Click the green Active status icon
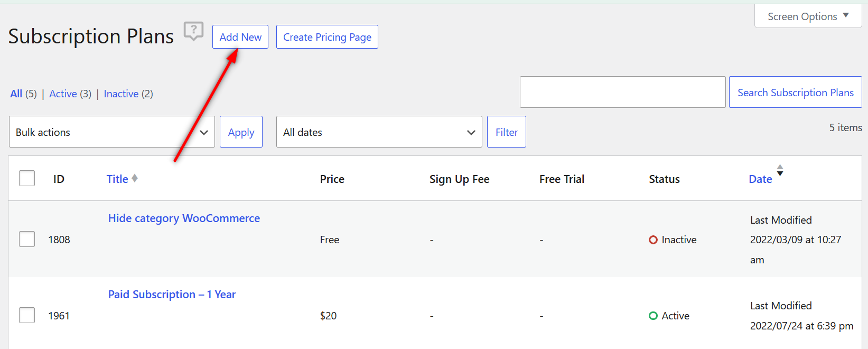The width and height of the screenshot is (868, 349). pos(653,316)
